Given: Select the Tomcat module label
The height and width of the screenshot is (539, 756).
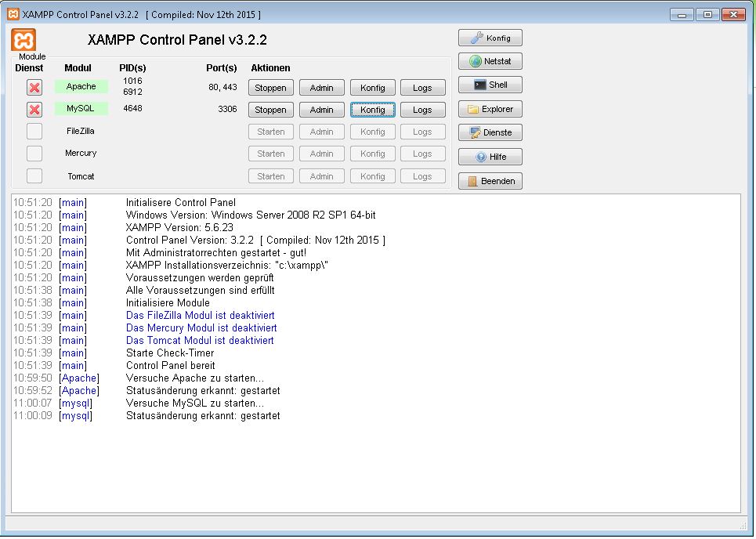Looking at the screenshot, I should coord(81,176).
